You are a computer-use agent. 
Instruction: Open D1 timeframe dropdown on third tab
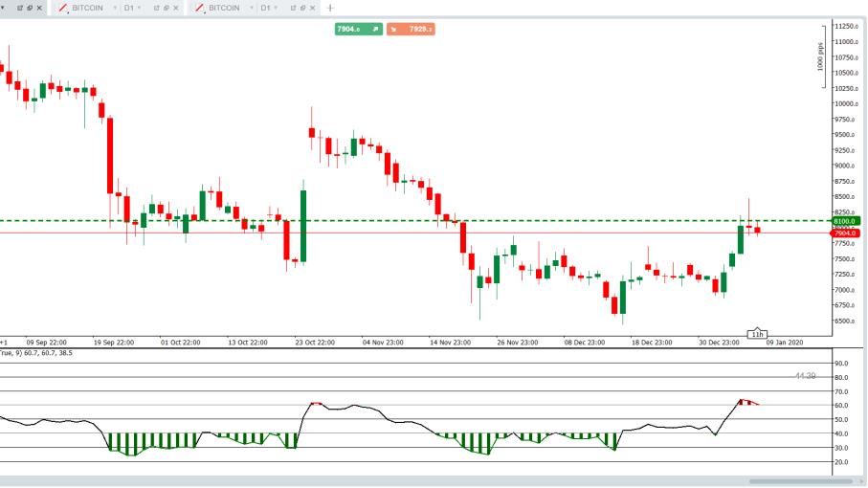[x=277, y=8]
